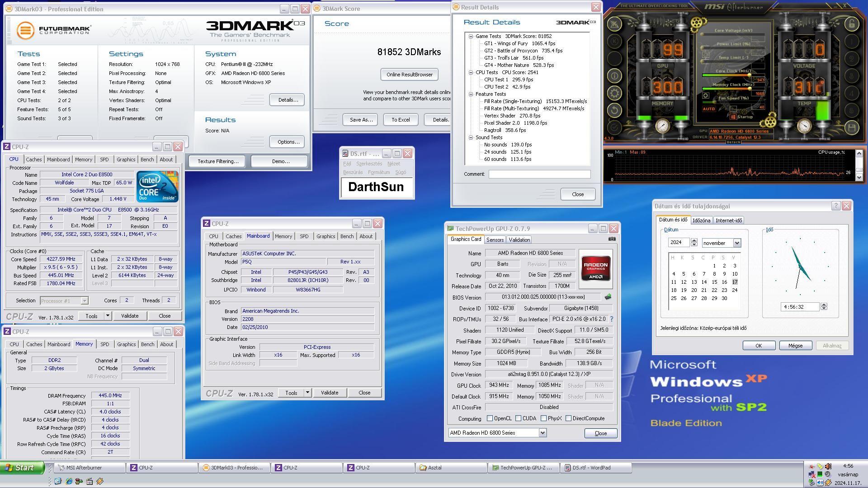Open the month dropdown showing november

tap(736, 243)
